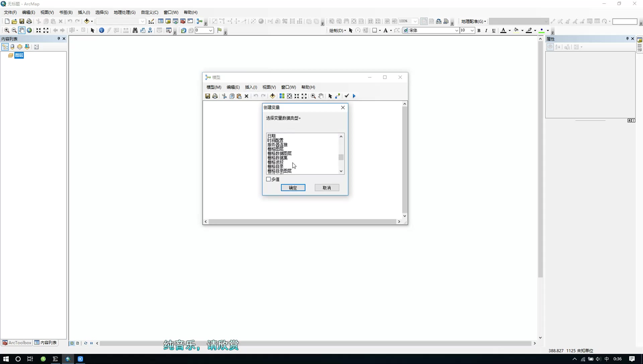Select the Connect tool in model toolbar

point(338,96)
